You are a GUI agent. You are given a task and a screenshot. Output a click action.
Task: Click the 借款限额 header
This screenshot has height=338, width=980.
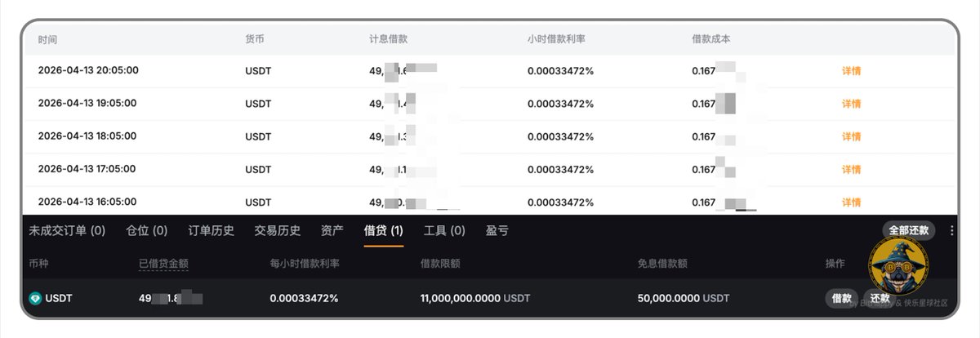440,265
